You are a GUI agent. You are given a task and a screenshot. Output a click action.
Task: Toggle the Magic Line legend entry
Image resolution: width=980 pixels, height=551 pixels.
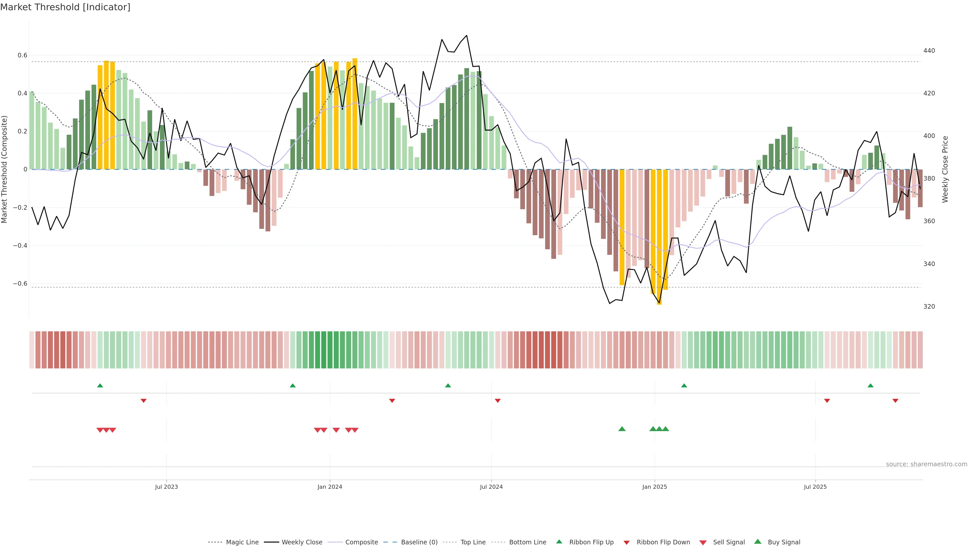pyautogui.click(x=242, y=542)
